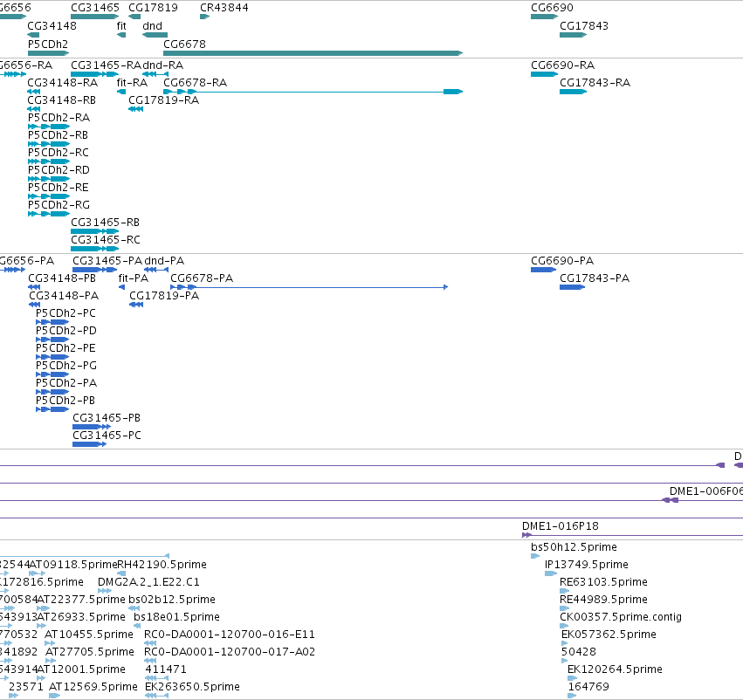Open protein P5CDh2-PE
This screenshot has height=700, width=743.
tap(65, 348)
